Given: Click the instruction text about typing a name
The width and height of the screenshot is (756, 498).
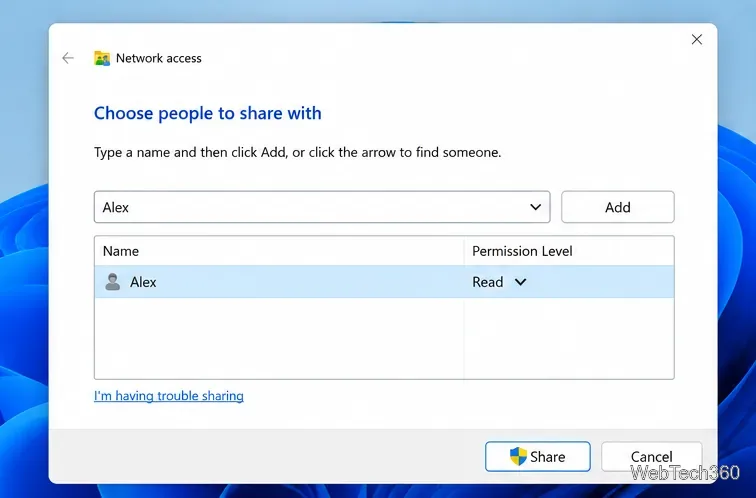Looking at the screenshot, I should [x=297, y=152].
